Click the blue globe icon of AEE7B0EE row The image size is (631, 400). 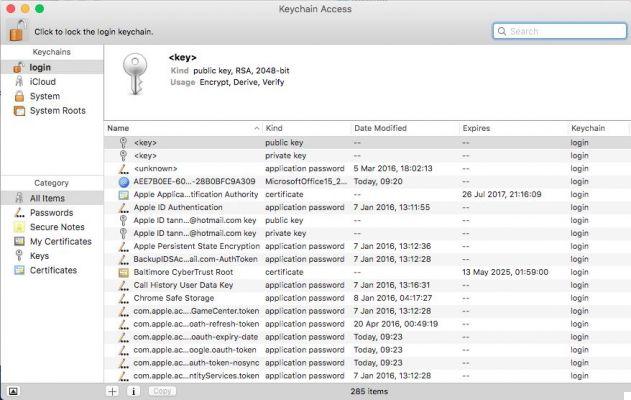[124, 182]
